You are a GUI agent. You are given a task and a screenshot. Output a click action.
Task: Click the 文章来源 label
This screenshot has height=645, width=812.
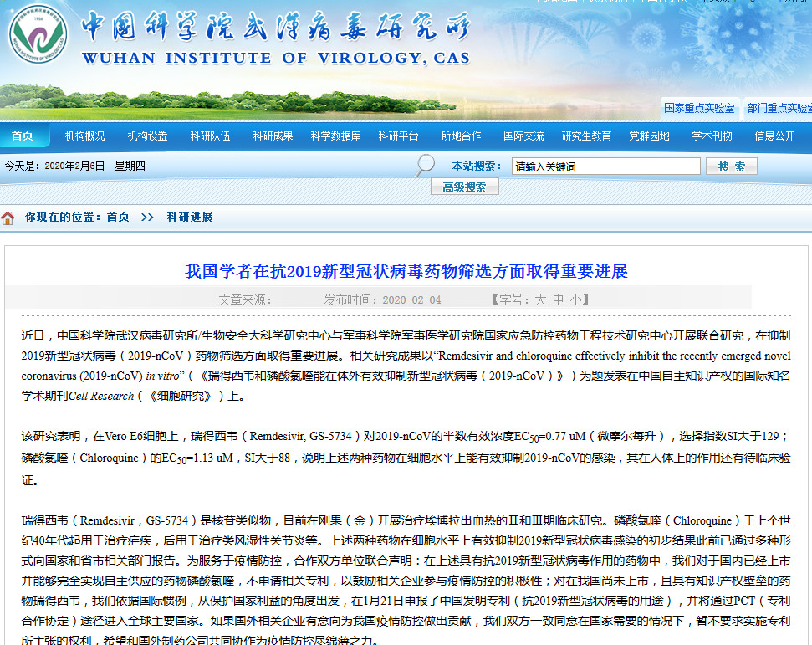pyautogui.click(x=245, y=300)
